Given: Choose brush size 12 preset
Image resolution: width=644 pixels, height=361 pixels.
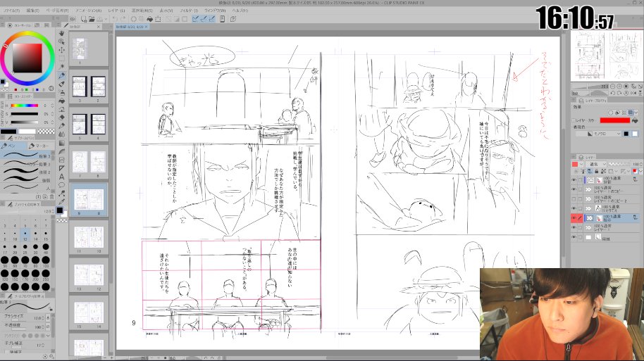Looking at the screenshot, I should (25, 235).
